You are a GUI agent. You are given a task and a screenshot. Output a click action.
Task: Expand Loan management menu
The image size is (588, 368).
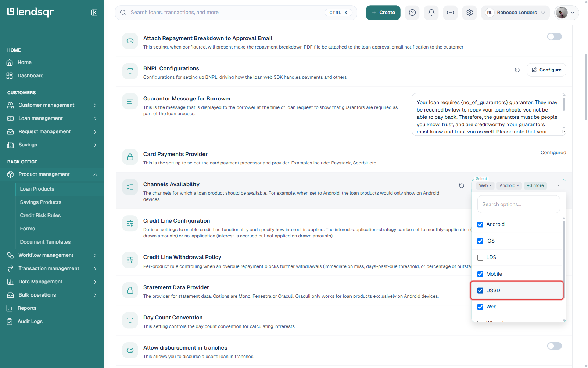[x=52, y=118]
